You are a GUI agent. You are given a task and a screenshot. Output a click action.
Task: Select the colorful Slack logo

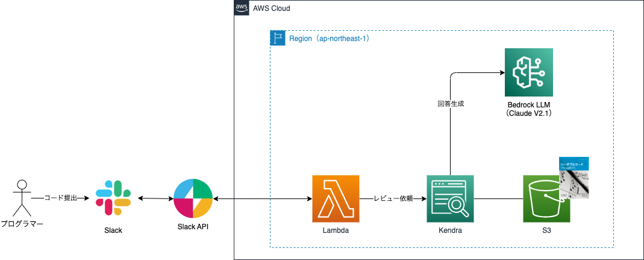[113, 197]
